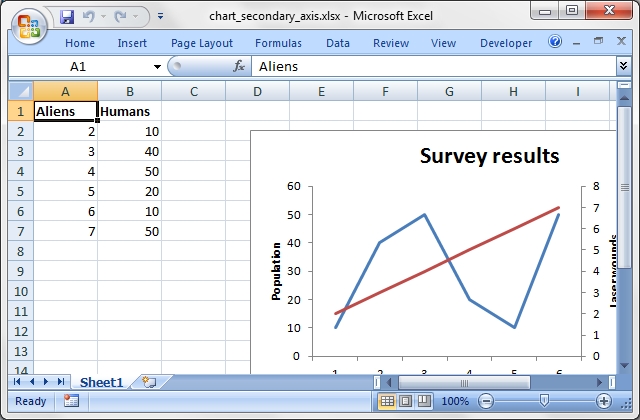Click into the formula bar showing Aliens
640x420 pixels.
pyautogui.click(x=433, y=66)
